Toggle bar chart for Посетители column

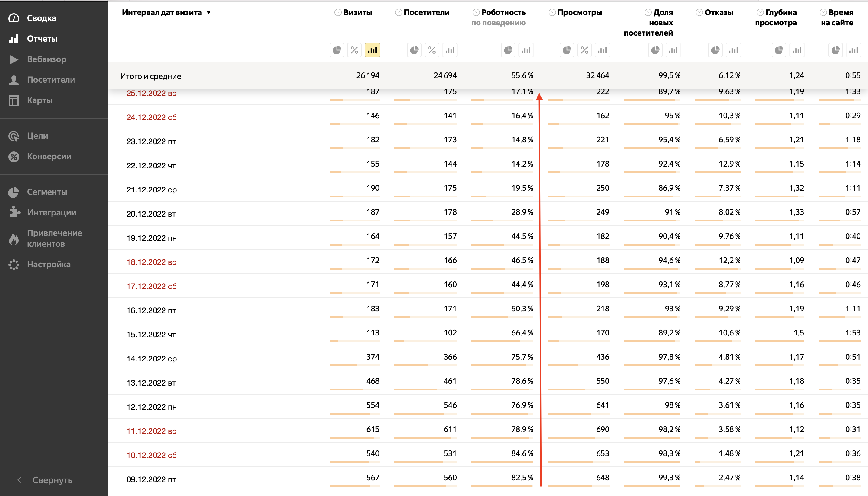[449, 50]
